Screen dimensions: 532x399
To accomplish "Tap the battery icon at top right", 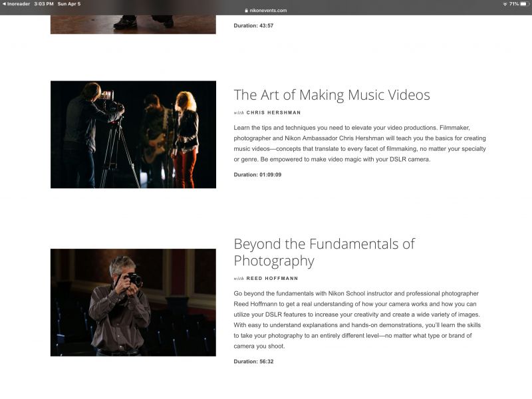I will click(523, 3).
